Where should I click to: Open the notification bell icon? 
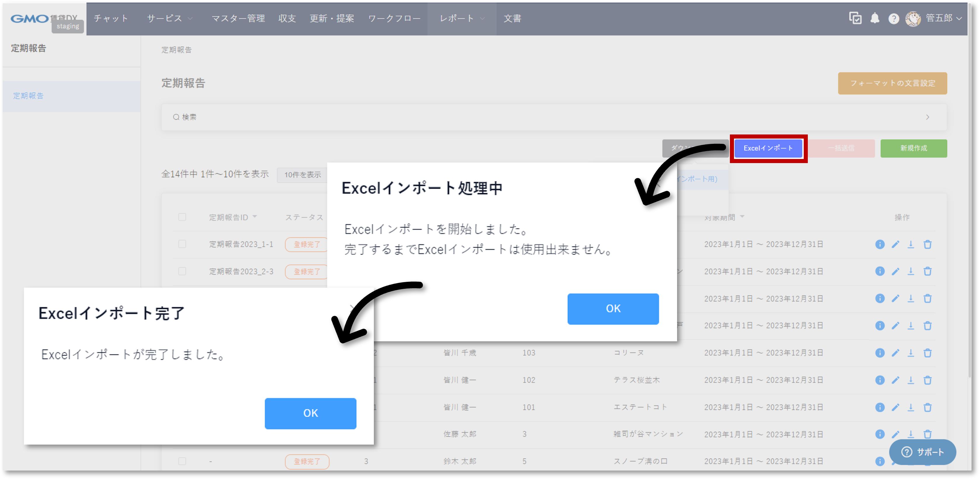point(875,18)
